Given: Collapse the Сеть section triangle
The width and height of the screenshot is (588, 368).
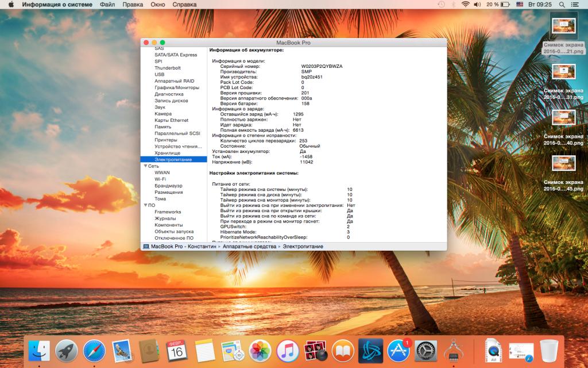Looking at the screenshot, I should click(145, 166).
